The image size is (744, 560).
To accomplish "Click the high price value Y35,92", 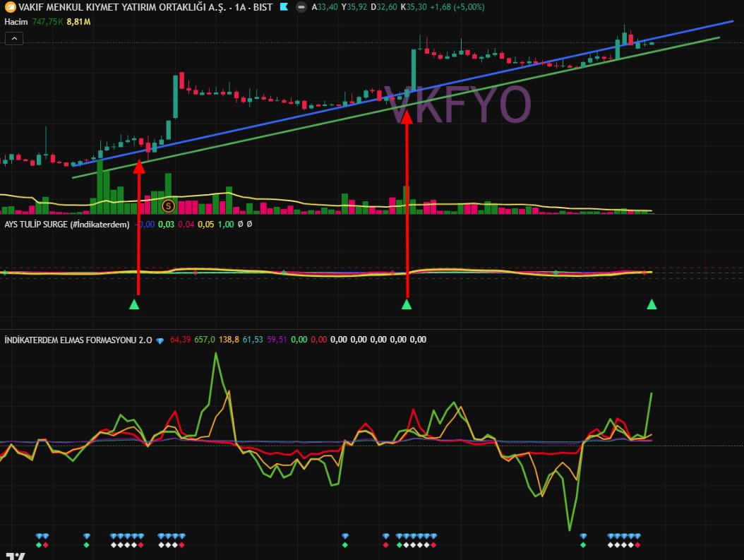I will (354, 7).
